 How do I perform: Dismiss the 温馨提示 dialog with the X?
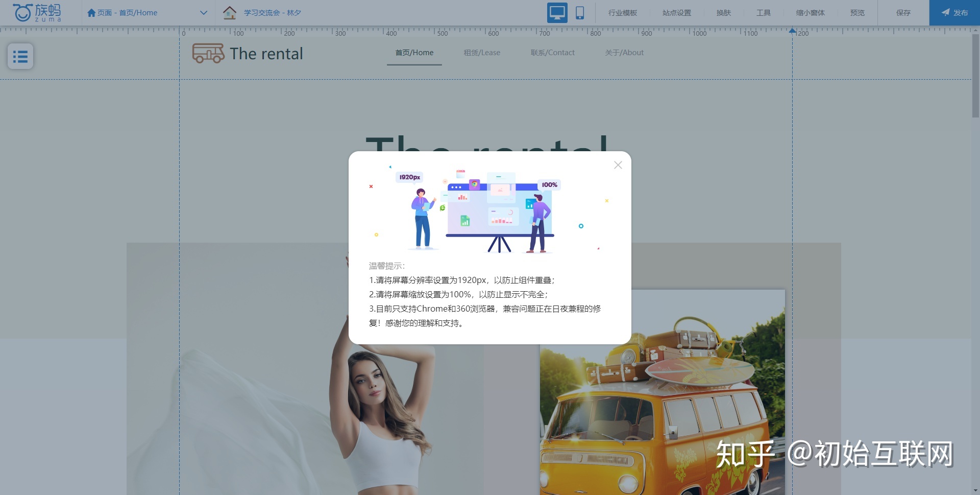618,164
